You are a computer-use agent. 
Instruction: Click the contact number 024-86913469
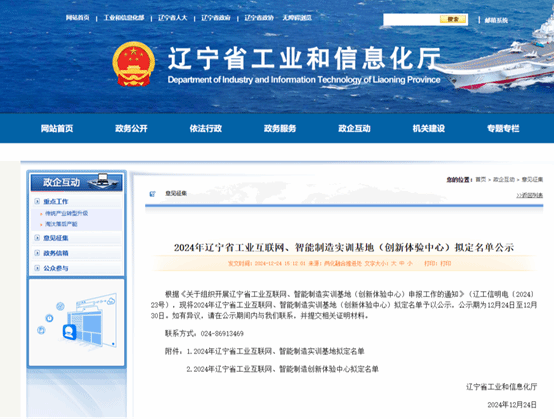tap(222, 334)
